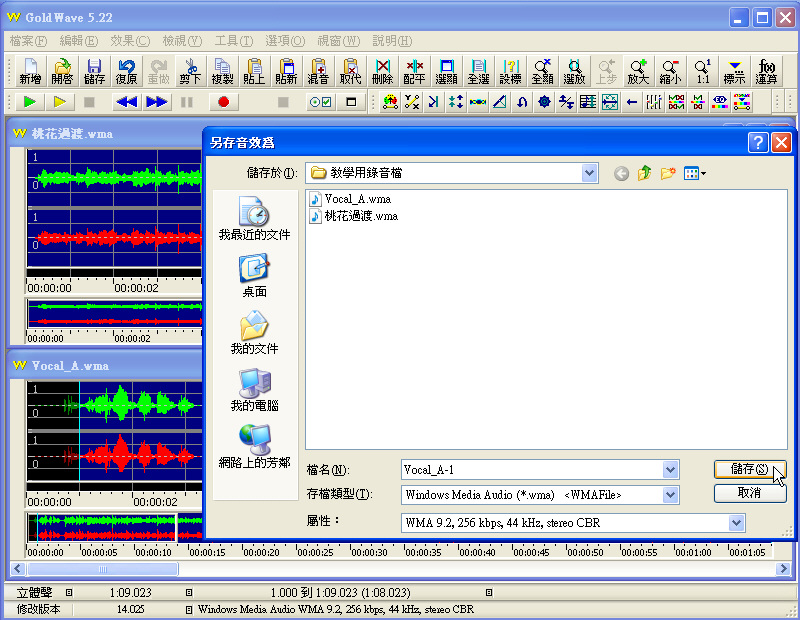Open 我的電腦 (My Computer) in places sidebar
The width and height of the screenshot is (800, 620).
coord(254,390)
